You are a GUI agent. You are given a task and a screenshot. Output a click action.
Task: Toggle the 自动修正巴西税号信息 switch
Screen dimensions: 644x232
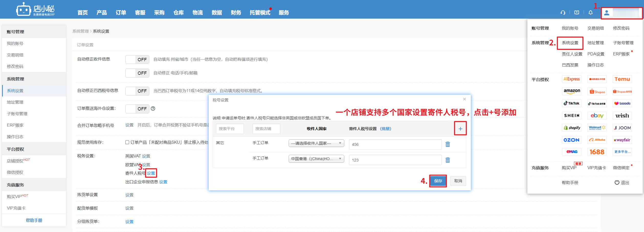coord(137,91)
